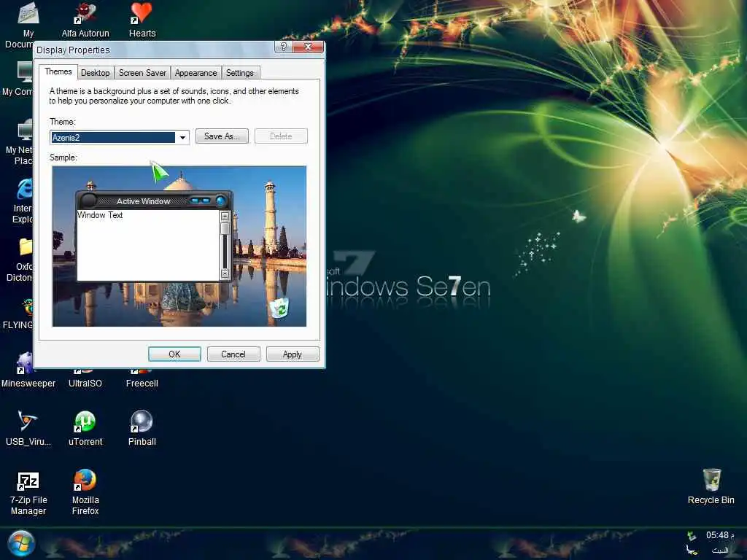This screenshot has width=747, height=560.
Task: Click the OK button
Action: pos(174,354)
